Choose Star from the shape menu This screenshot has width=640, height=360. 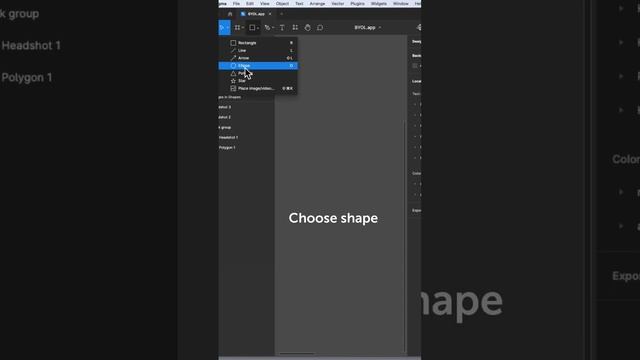point(258,81)
